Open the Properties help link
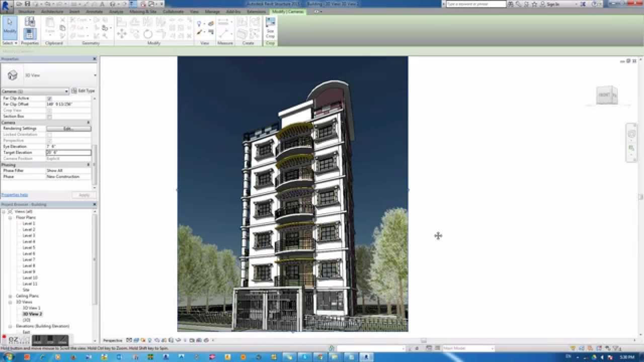The image size is (644, 362). pyautogui.click(x=15, y=195)
